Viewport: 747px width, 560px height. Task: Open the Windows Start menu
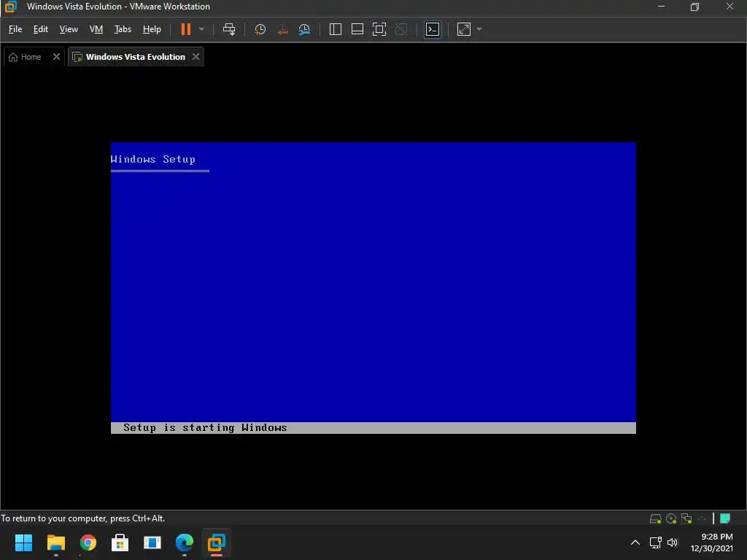click(23, 542)
